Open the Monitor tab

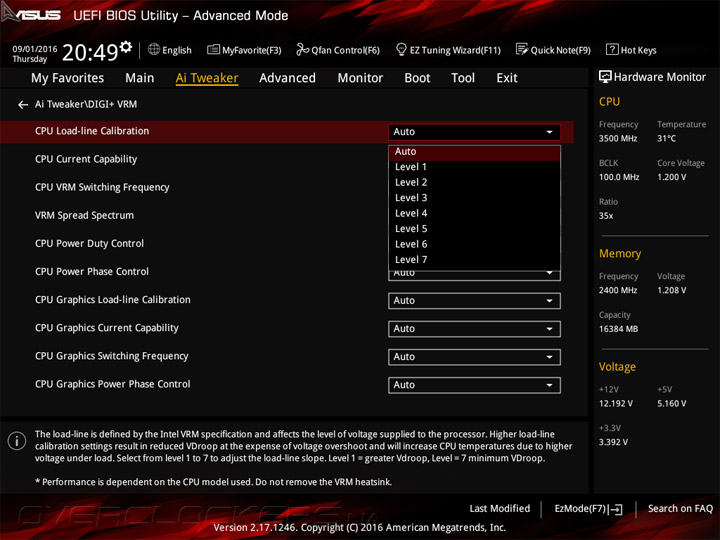click(360, 78)
